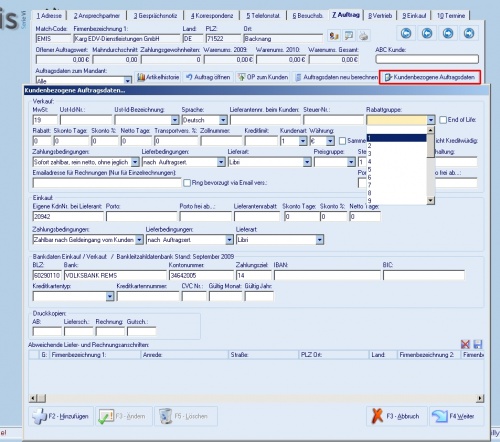Open the contact persons icon beside Ort field
The image size is (500, 442).
[x=333, y=36]
